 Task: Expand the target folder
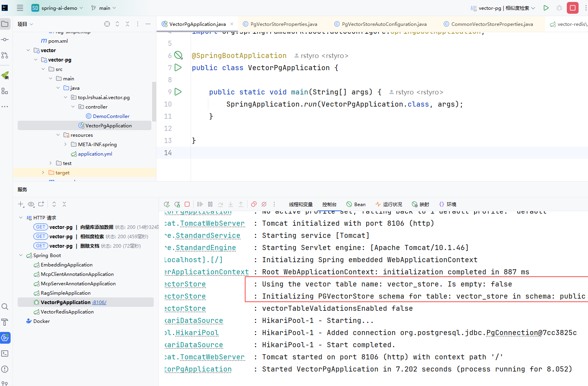(43, 172)
